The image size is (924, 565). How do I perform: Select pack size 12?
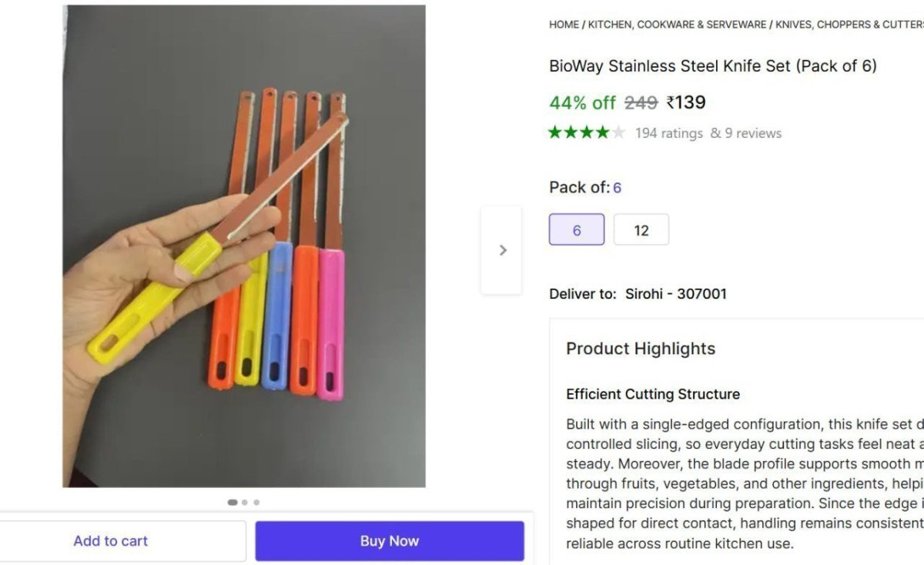pyautogui.click(x=641, y=229)
